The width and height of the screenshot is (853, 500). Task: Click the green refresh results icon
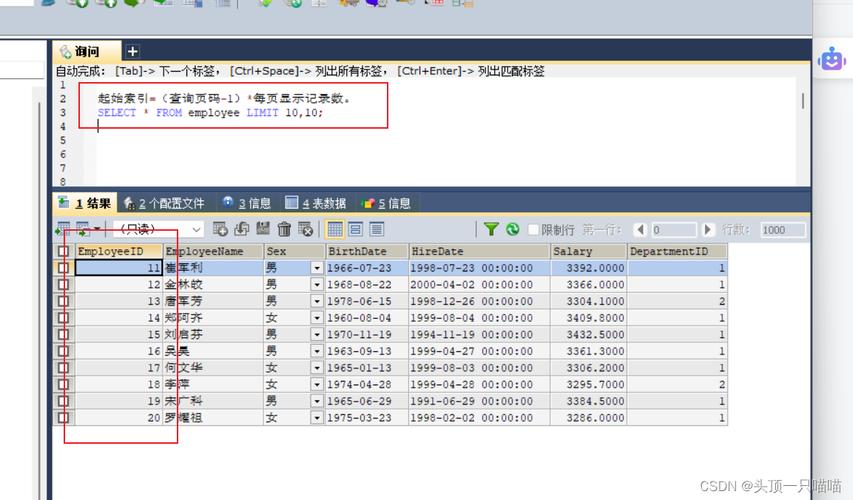(x=512, y=229)
